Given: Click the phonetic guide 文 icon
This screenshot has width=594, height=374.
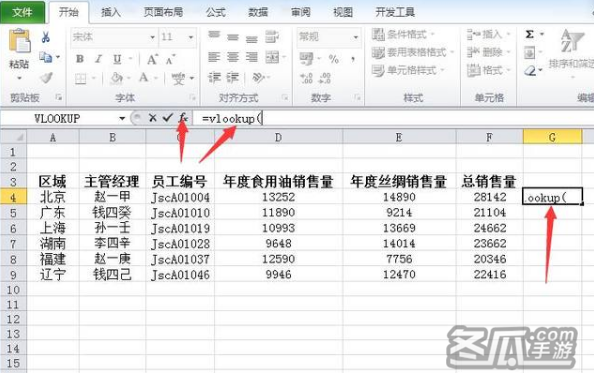Looking at the screenshot, I should tap(178, 78).
